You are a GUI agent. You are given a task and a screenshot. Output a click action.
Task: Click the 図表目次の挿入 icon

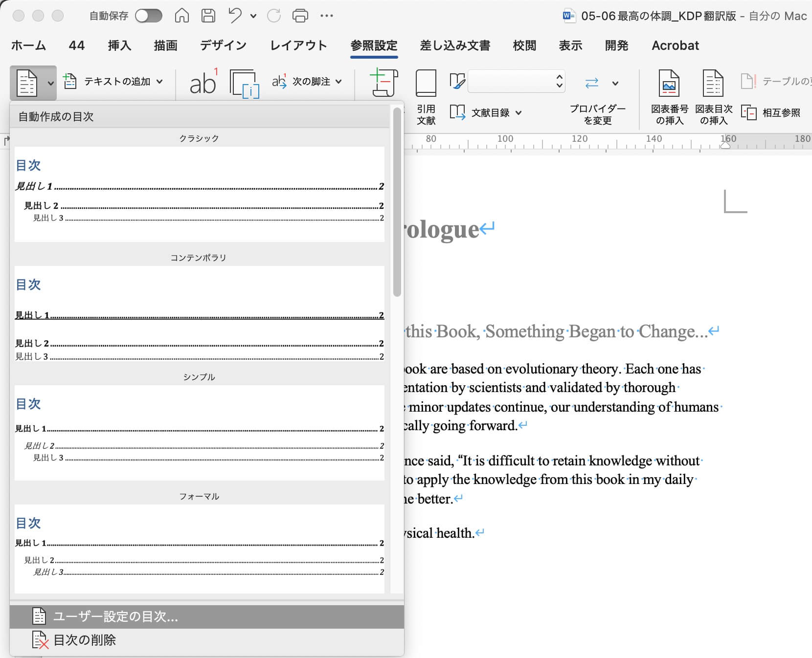click(713, 97)
